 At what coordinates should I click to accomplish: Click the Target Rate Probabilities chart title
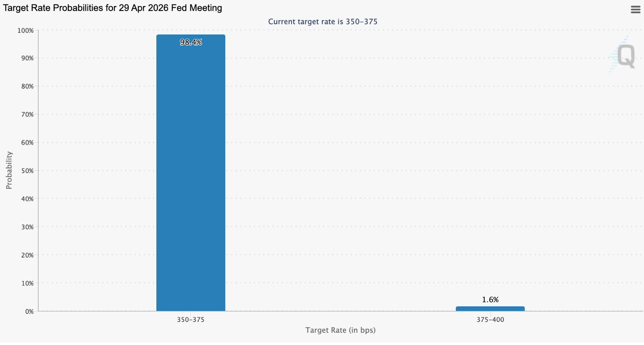112,8
